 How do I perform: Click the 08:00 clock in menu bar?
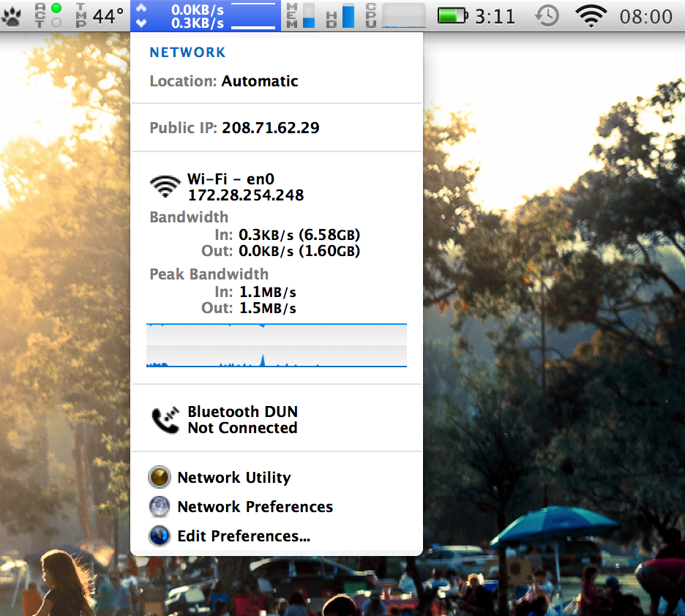(x=645, y=17)
